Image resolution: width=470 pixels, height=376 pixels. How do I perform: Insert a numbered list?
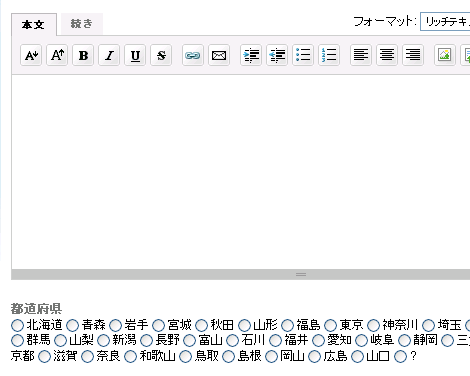click(329, 55)
